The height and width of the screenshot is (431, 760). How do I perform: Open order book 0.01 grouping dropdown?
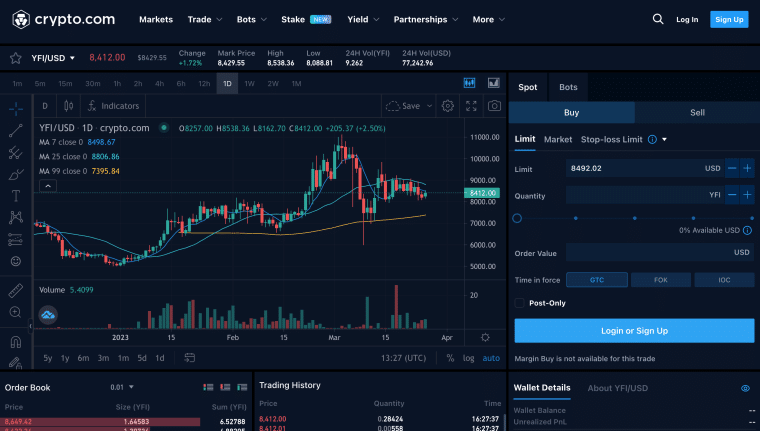pyautogui.click(x=122, y=387)
